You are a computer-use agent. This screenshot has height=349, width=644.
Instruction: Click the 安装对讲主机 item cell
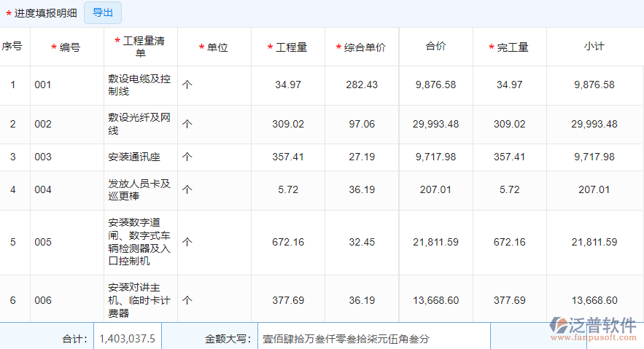[139, 300]
